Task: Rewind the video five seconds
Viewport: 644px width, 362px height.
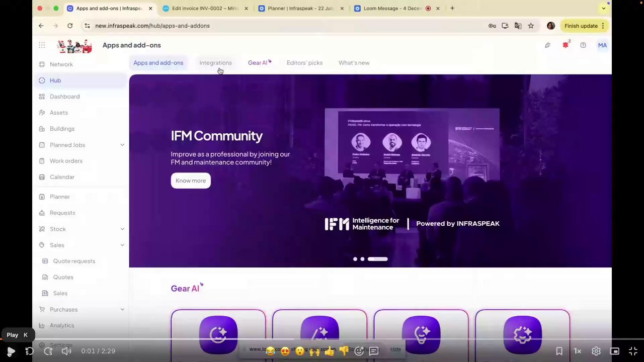Action: coord(29,351)
